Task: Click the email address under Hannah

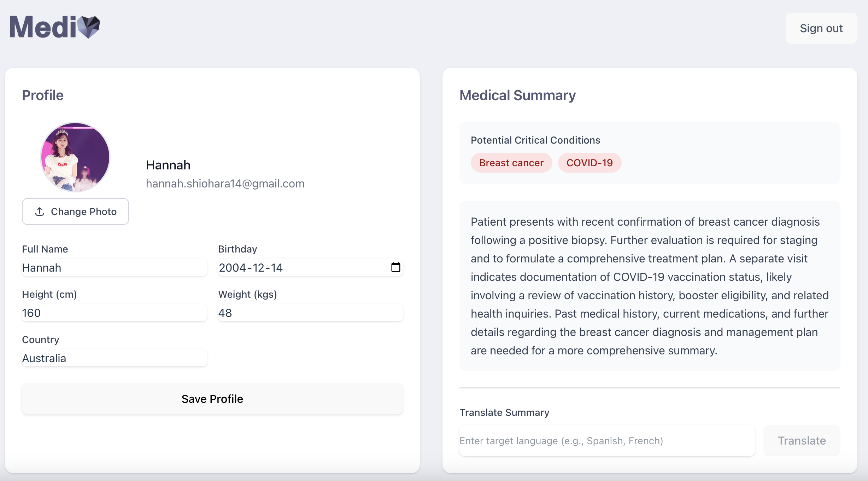Action: pyautogui.click(x=225, y=184)
